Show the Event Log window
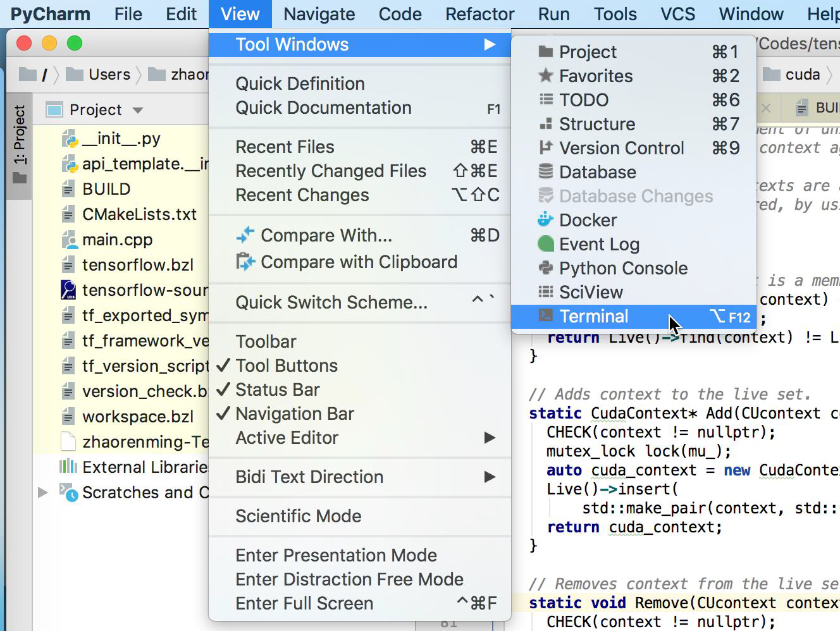Image resolution: width=840 pixels, height=631 pixels. pyautogui.click(x=598, y=245)
